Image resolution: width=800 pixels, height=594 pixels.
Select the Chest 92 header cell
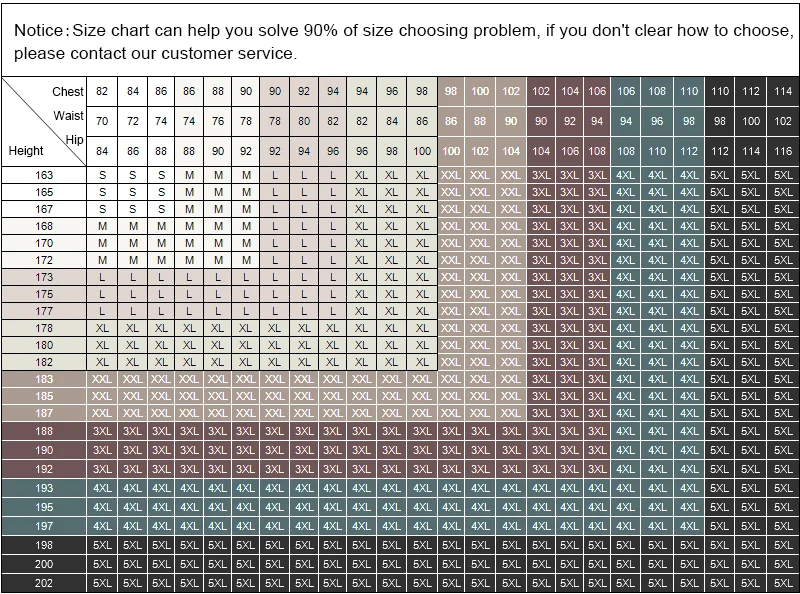coord(304,91)
